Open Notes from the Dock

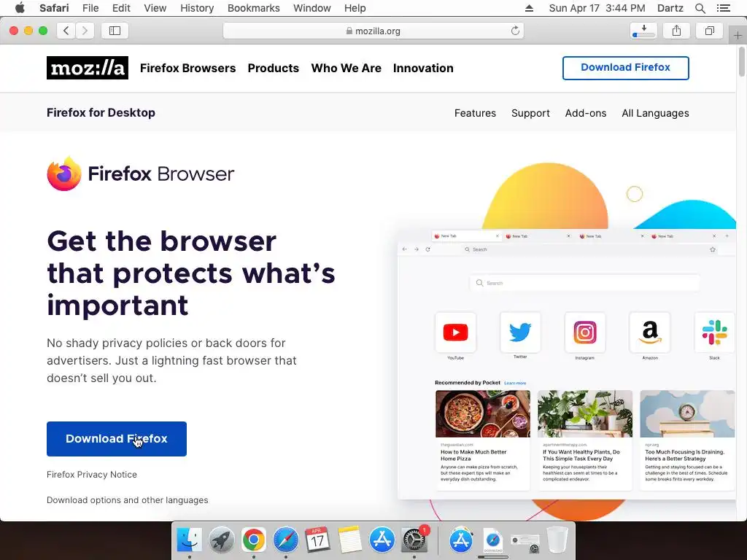point(350,540)
